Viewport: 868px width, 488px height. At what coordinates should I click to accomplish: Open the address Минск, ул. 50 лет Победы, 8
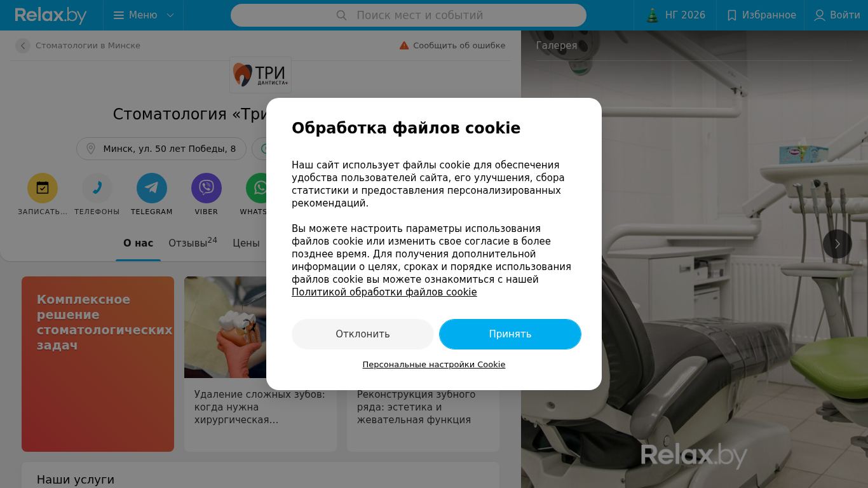[161, 149]
